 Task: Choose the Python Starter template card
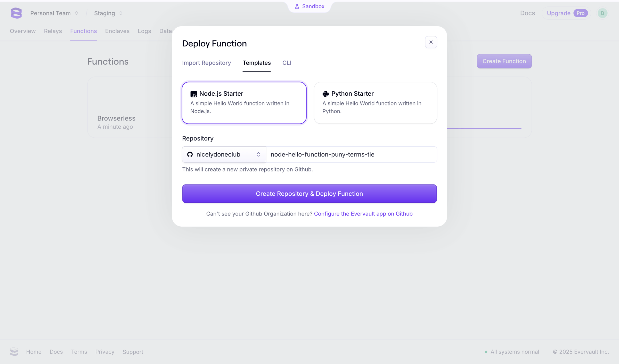[376, 103]
